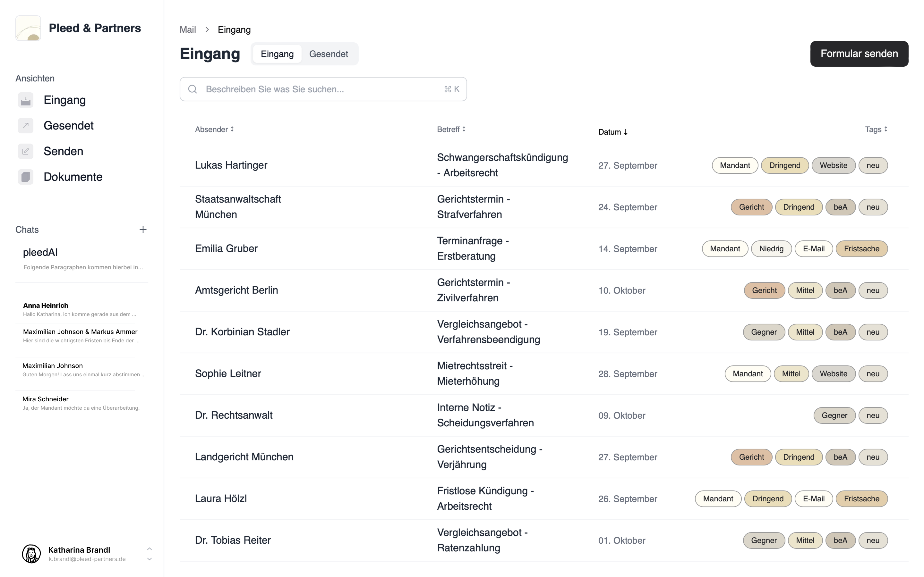Click the magnifier icon in the search bar
The image size is (924, 577).
click(193, 89)
